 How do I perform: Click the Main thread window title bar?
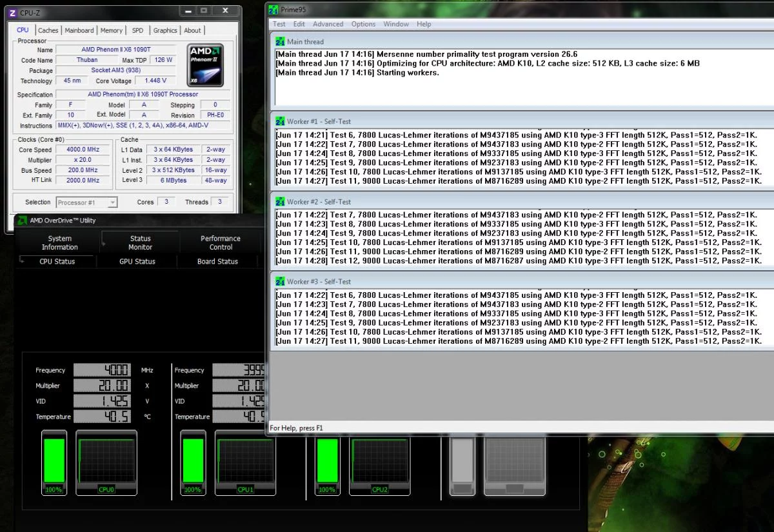[x=522, y=42]
